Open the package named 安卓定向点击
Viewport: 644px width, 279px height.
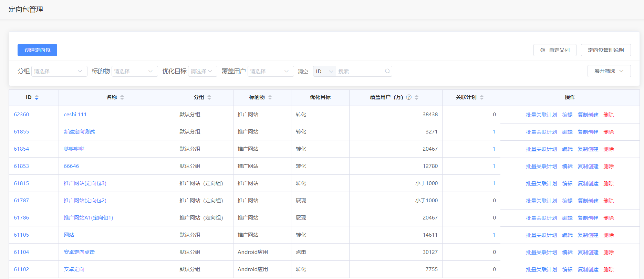click(79, 252)
